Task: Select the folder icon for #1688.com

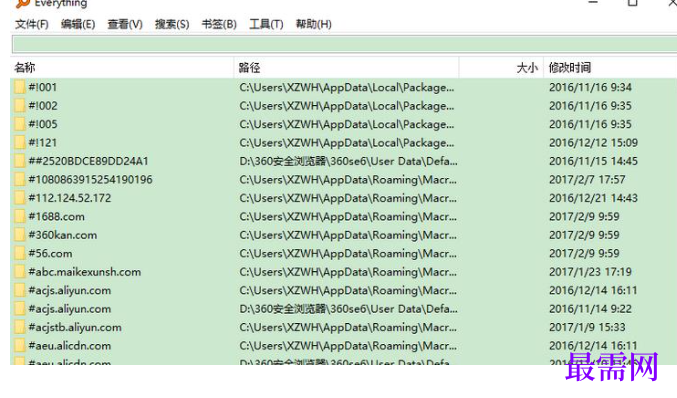Action: (19, 216)
